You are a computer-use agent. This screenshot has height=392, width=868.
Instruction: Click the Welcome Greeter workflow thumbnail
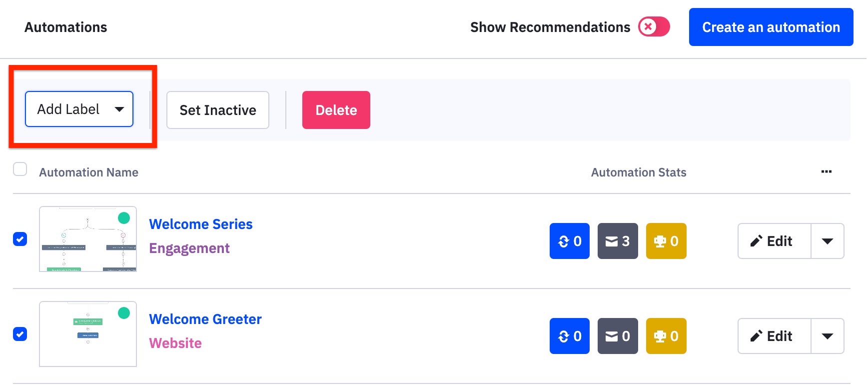coord(87,333)
